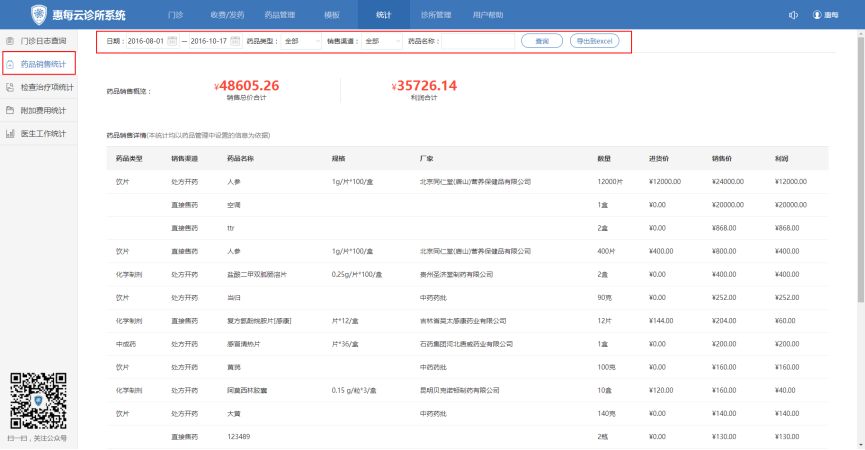
Task: Select 药品销售统计 in the sidebar
Action: click(42, 64)
